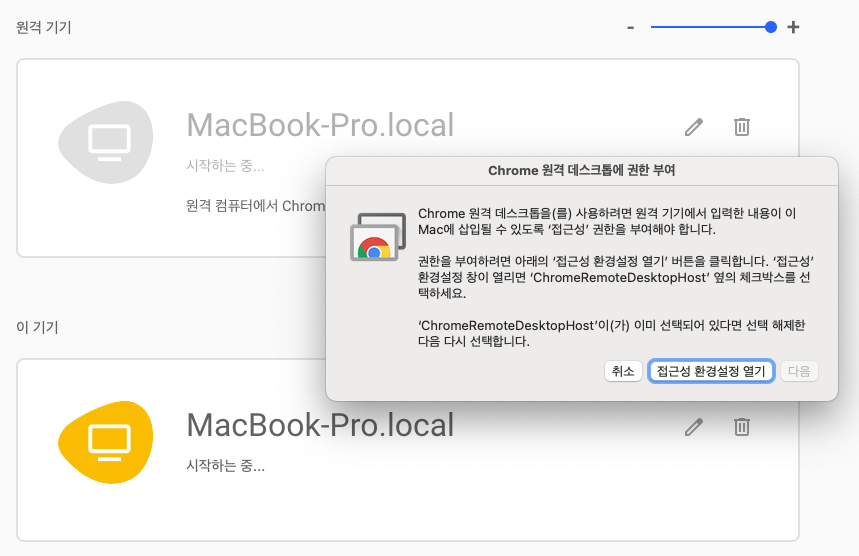Cancel the permission dialog with 취소
Viewport: 859px width, 556px height.
pos(623,371)
